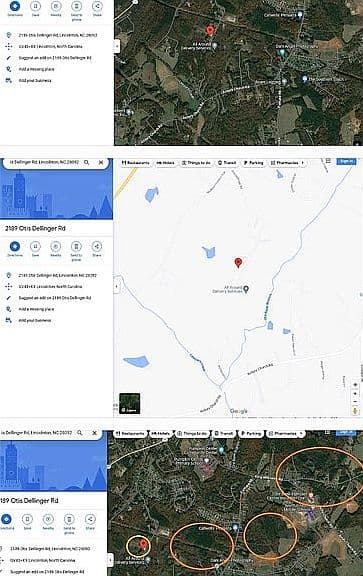Image resolution: width=363 pixels, height=576 pixels.
Task: Select the red pin on the white road map
Action: click(x=238, y=263)
